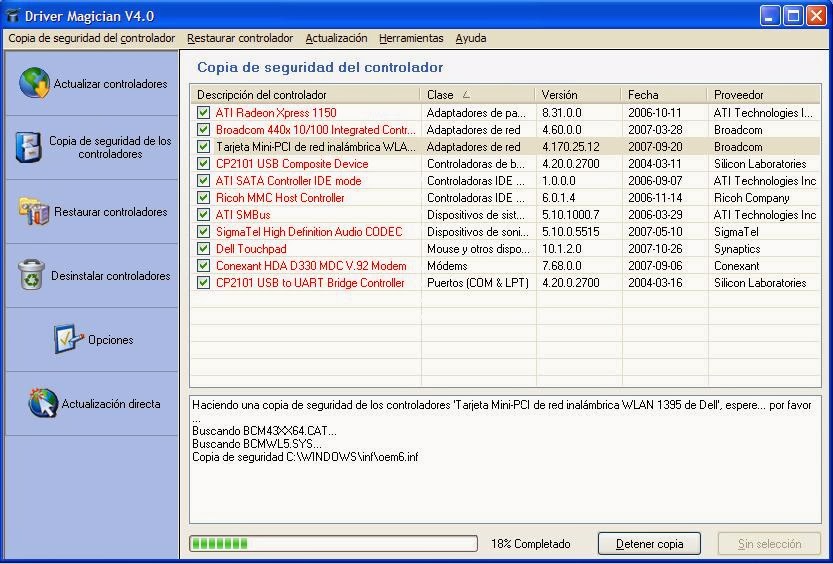Click the Actualizar controladores globe icon
Screen dimensions: 833x564
point(35,83)
